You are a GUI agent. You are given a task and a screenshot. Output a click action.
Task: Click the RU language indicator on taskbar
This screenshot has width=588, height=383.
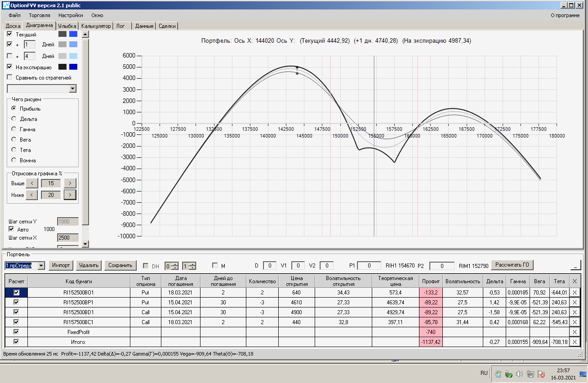point(484,373)
